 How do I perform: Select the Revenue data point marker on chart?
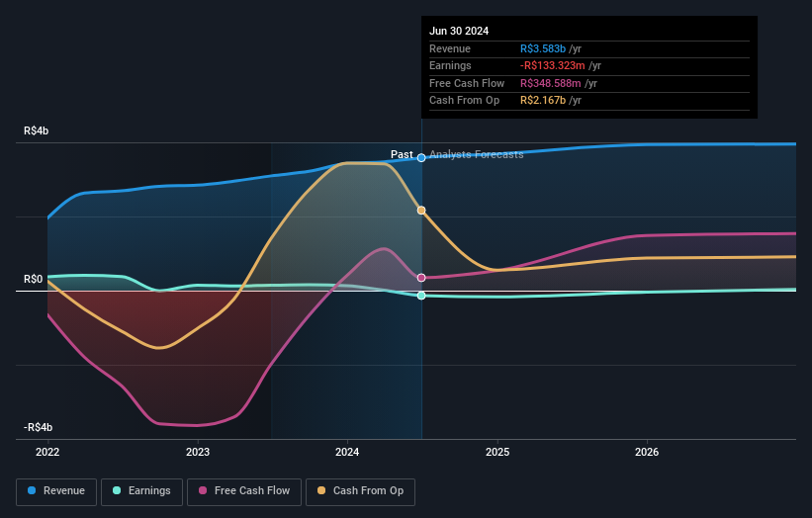421,158
